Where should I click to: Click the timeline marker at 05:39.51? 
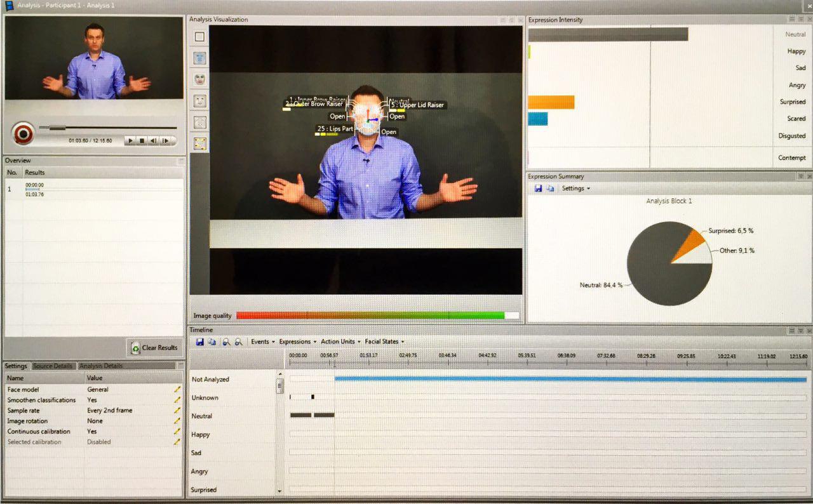click(x=527, y=355)
